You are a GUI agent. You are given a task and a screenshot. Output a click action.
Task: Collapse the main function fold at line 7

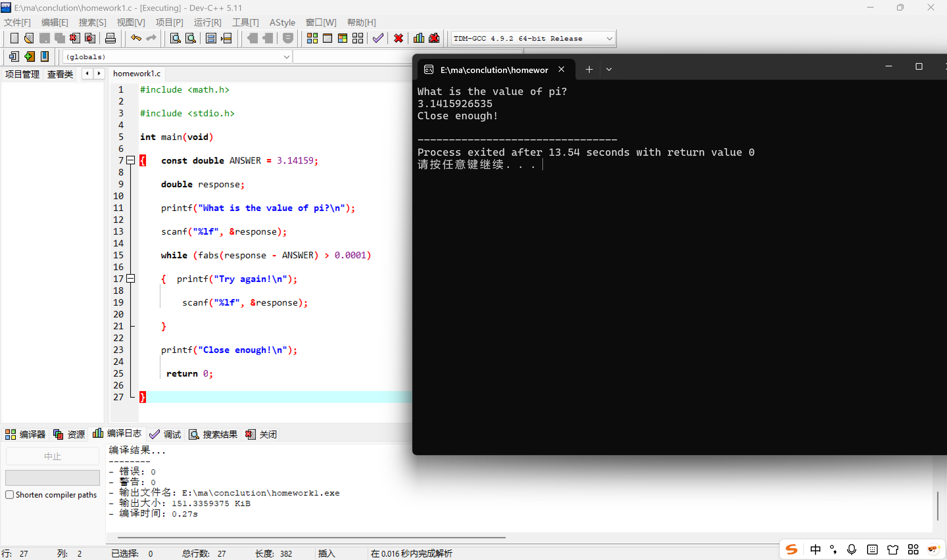coord(131,160)
